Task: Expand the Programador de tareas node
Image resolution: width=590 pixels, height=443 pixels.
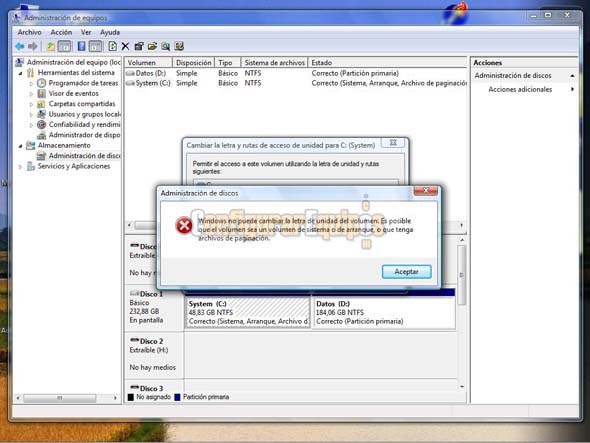Action: [x=31, y=84]
